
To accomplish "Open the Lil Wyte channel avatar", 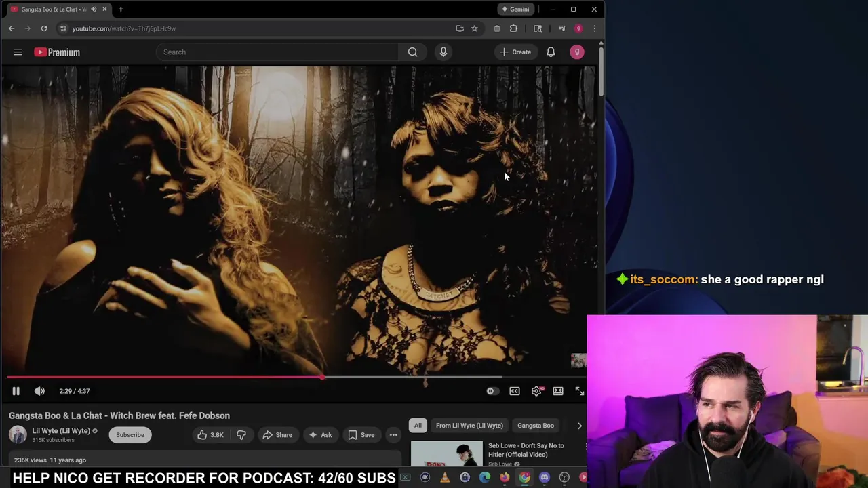I will pos(18,435).
